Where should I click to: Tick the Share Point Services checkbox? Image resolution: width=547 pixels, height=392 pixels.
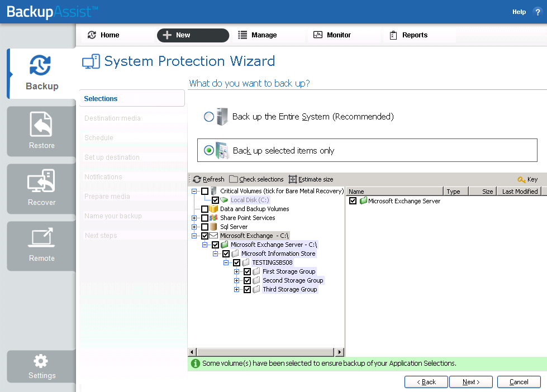click(205, 218)
